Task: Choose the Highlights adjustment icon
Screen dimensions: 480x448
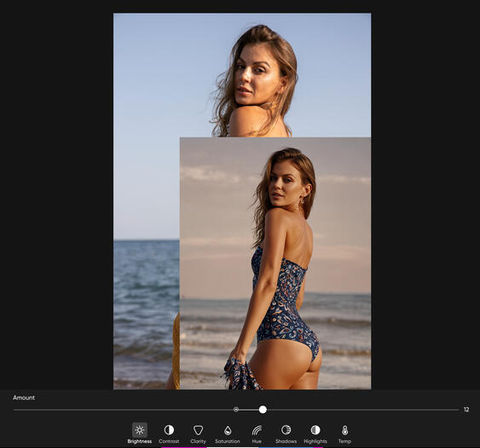Action: point(315,430)
